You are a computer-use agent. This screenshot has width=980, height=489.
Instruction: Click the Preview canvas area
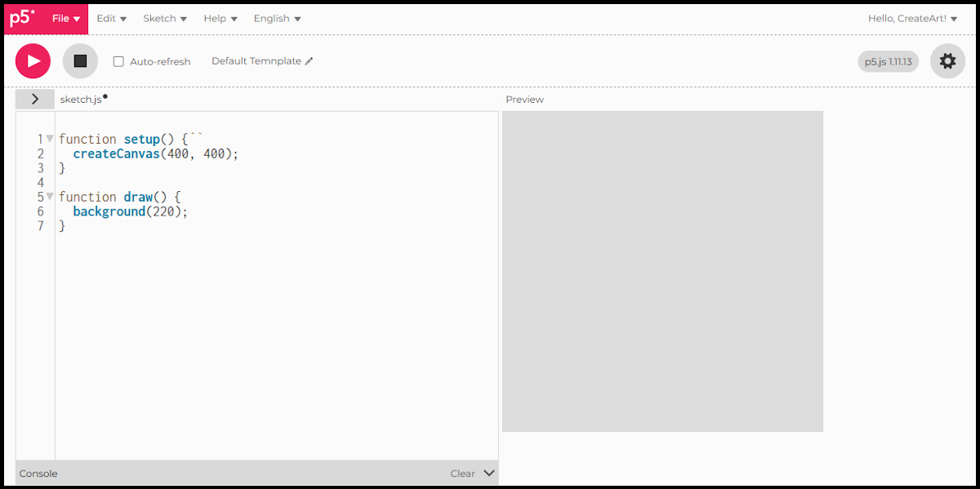click(x=662, y=271)
